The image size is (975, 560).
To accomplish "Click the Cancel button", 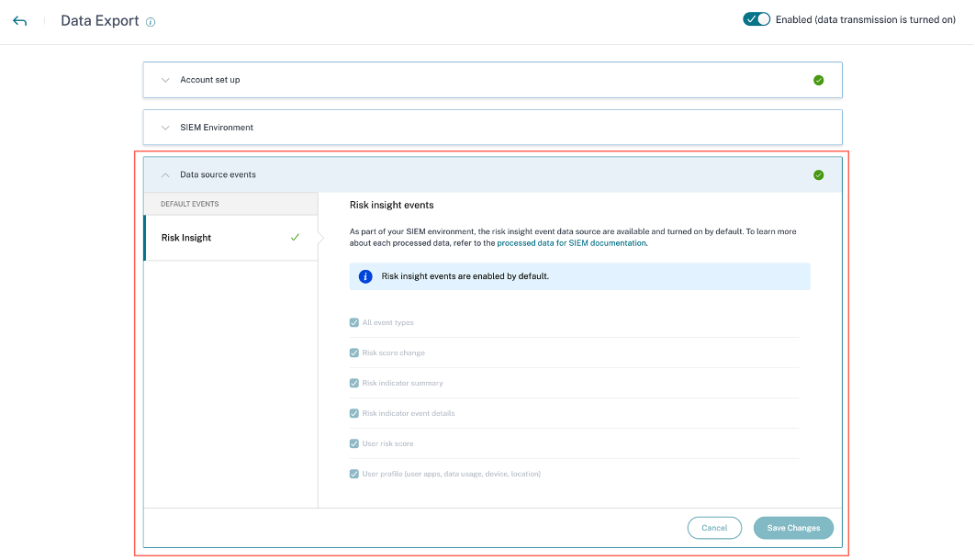I will tap(714, 528).
